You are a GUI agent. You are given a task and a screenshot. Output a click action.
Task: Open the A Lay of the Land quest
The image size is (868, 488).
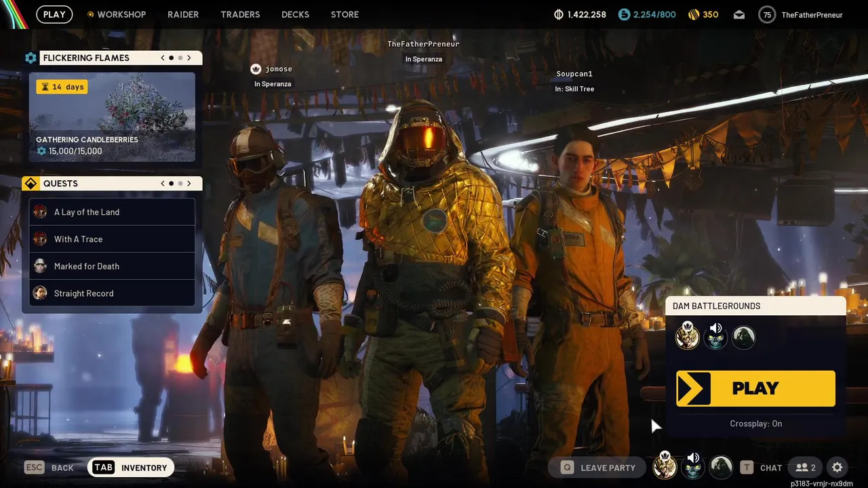click(x=112, y=211)
